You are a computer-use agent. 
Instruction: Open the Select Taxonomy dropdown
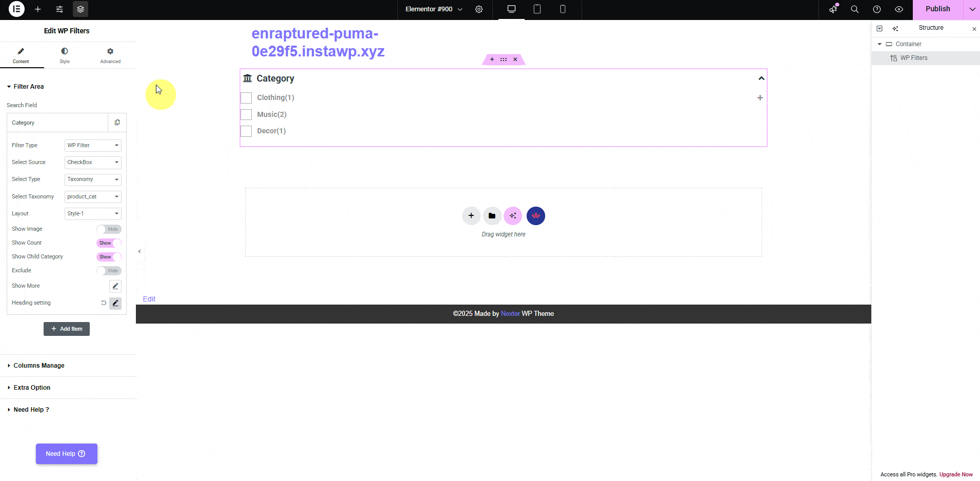coord(93,197)
